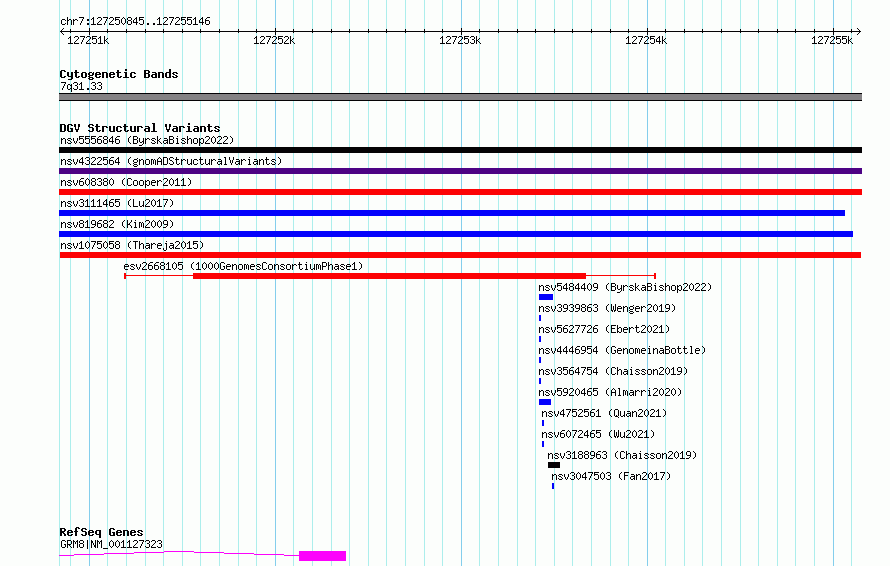Click the 127253k ruler tick label
The image size is (890, 566).
click(x=460, y=40)
